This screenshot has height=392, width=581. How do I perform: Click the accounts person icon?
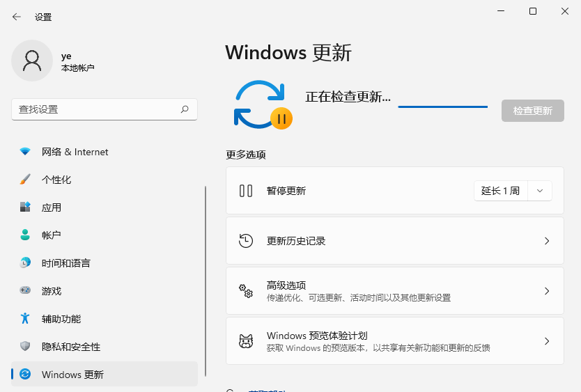pyautogui.click(x=25, y=235)
